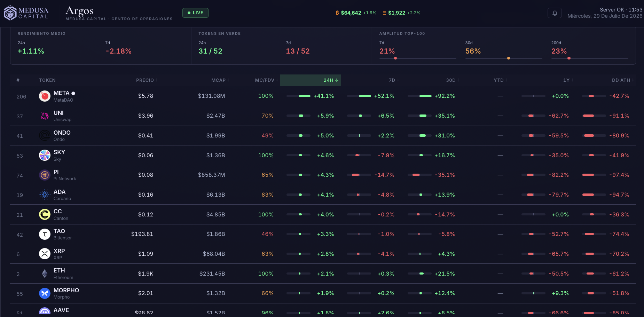This screenshot has height=317, width=644.
Task: Open the Argos title link
Action: pyautogui.click(x=79, y=11)
